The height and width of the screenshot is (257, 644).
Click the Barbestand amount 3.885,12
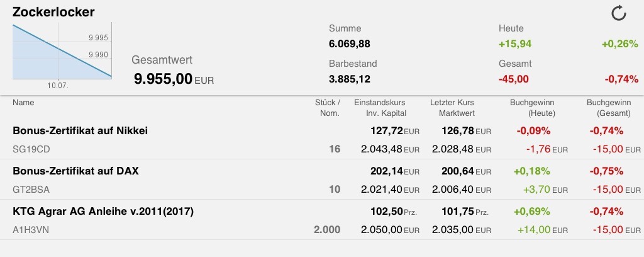[350, 79]
